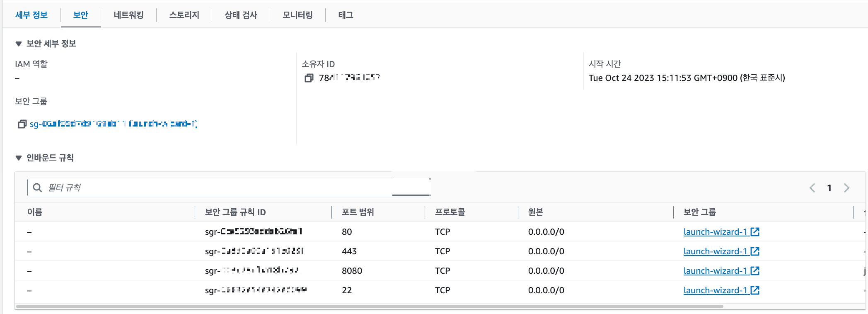Open the 모니터링 tab
The image size is (868, 314).
pyautogui.click(x=297, y=15)
